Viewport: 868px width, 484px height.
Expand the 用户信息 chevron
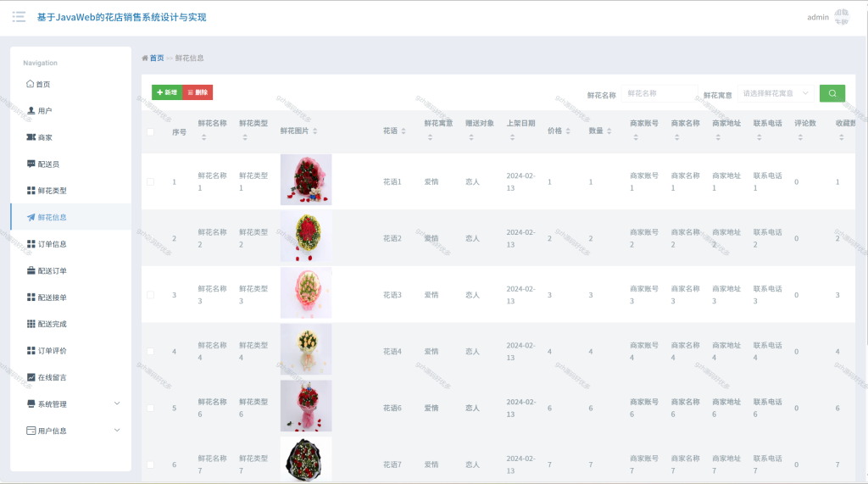tap(117, 430)
